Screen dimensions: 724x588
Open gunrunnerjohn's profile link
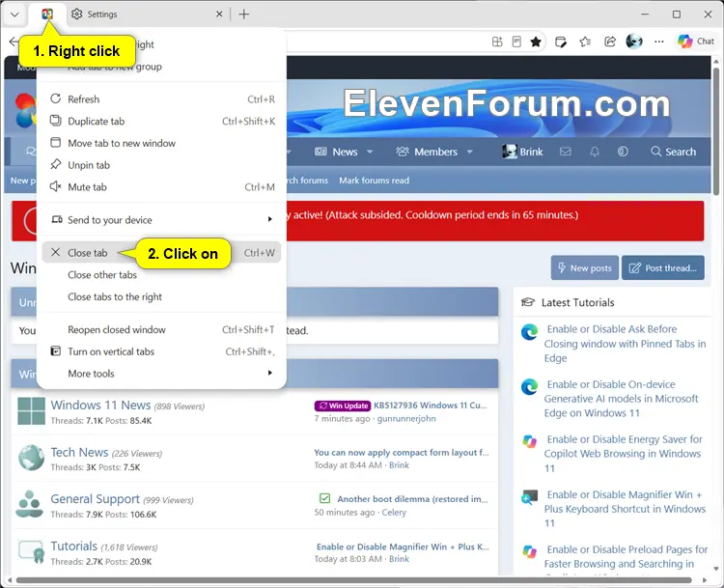406,418
